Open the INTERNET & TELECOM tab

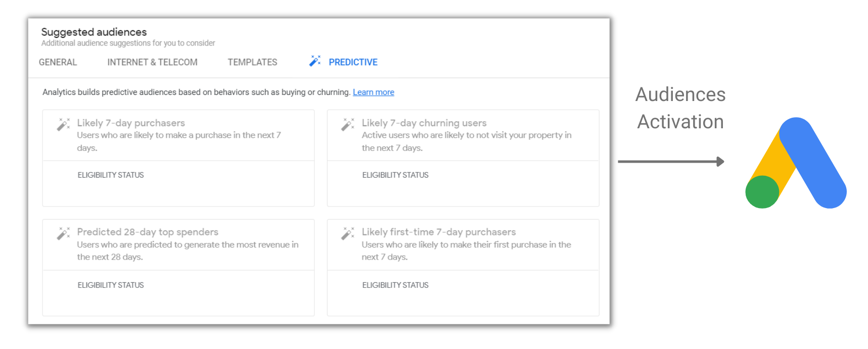click(x=152, y=62)
